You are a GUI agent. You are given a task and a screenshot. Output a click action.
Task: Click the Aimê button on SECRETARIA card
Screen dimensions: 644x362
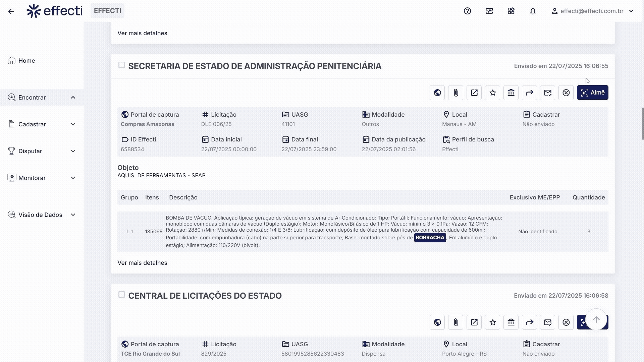[592, 93]
